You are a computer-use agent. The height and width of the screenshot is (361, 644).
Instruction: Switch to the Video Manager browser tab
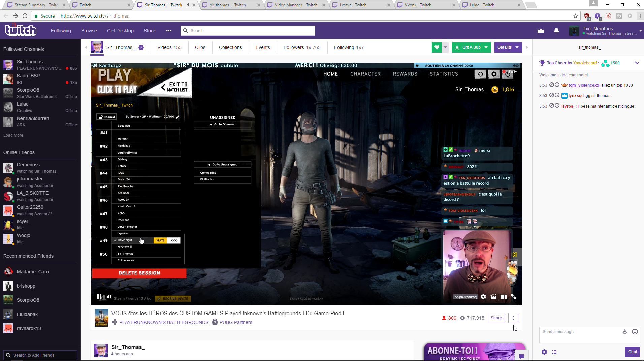click(296, 5)
